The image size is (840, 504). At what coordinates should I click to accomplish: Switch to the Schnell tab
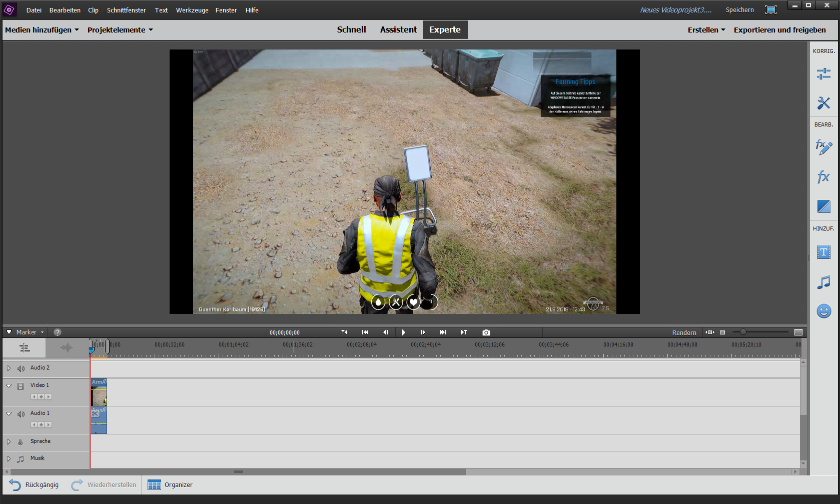point(352,29)
